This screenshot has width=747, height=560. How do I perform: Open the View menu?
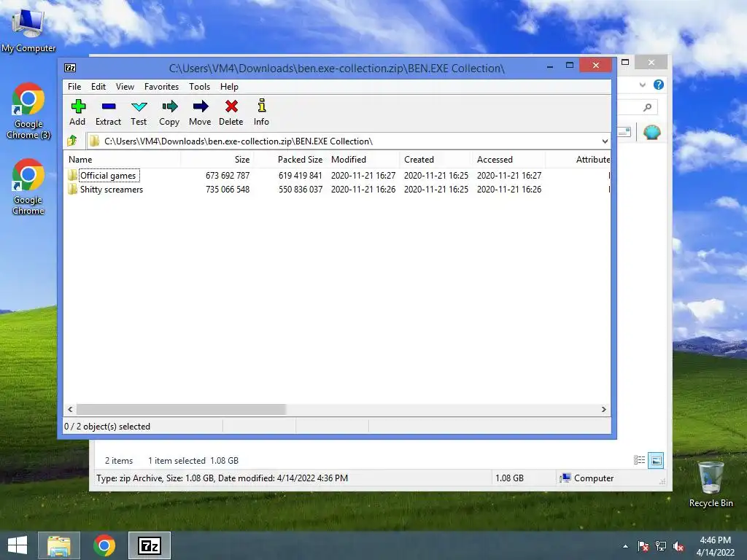pos(125,87)
